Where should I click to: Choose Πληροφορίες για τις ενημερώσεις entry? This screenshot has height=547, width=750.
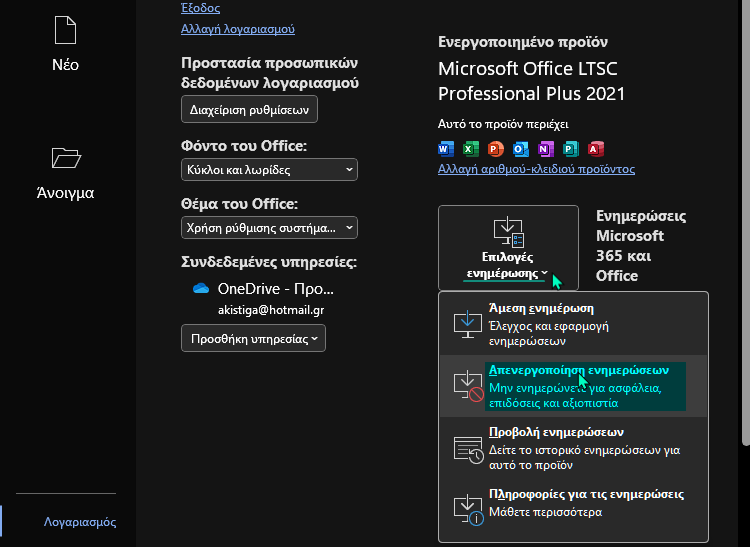pos(574,510)
